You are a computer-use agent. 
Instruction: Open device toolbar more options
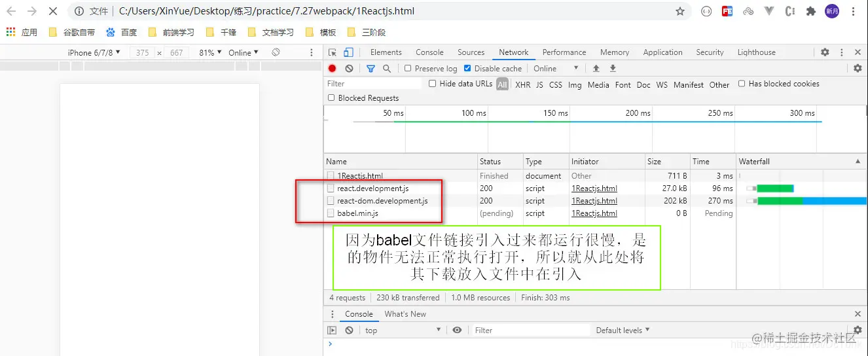point(312,52)
